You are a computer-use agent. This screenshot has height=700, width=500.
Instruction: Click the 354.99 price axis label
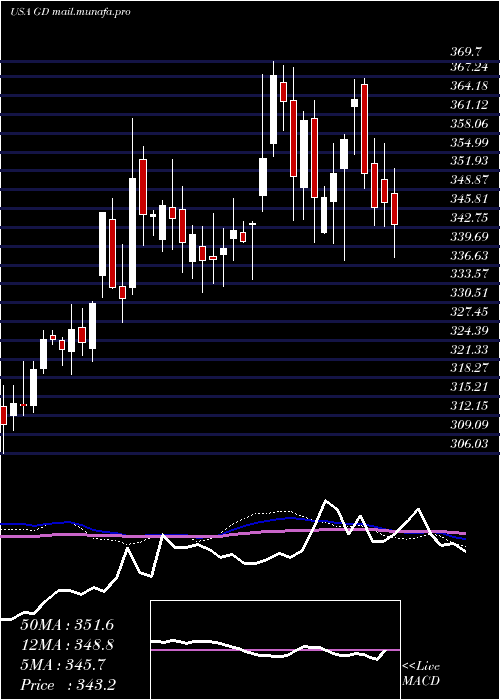(469, 142)
